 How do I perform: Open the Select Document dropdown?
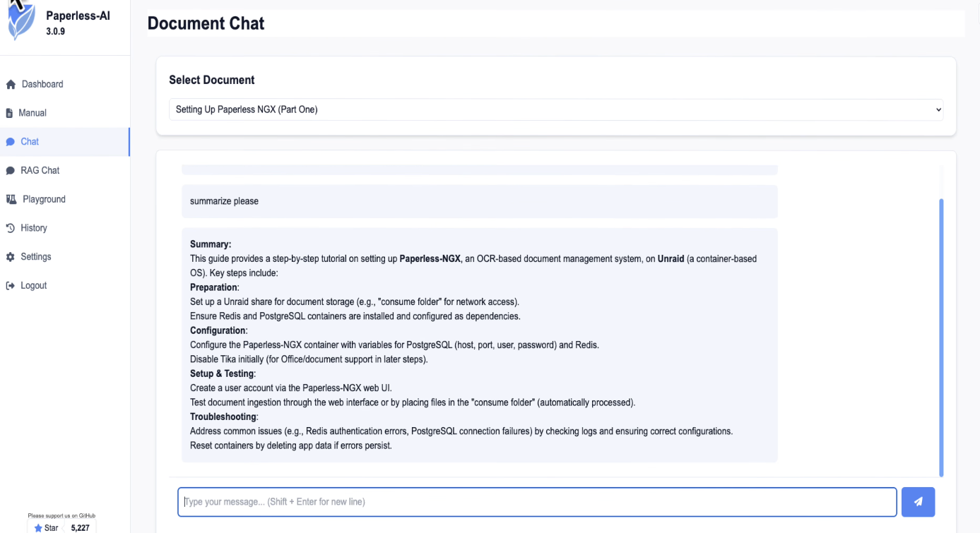click(555, 109)
